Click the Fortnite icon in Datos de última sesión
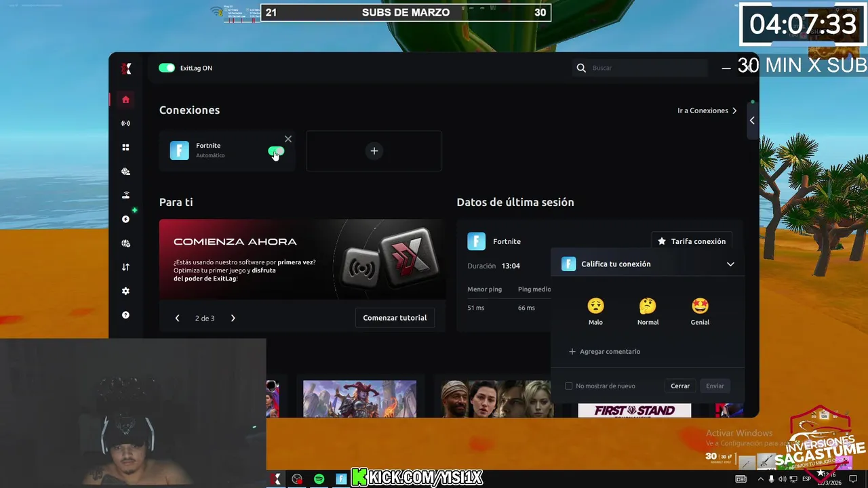The height and width of the screenshot is (488, 868). click(477, 241)
